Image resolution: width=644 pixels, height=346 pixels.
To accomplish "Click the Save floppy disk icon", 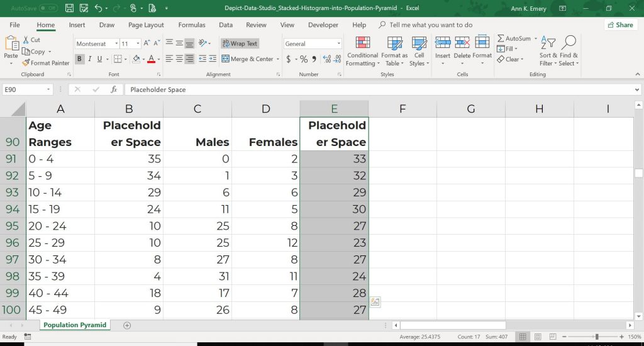I will pyautogui.click(x=69, y=8).
